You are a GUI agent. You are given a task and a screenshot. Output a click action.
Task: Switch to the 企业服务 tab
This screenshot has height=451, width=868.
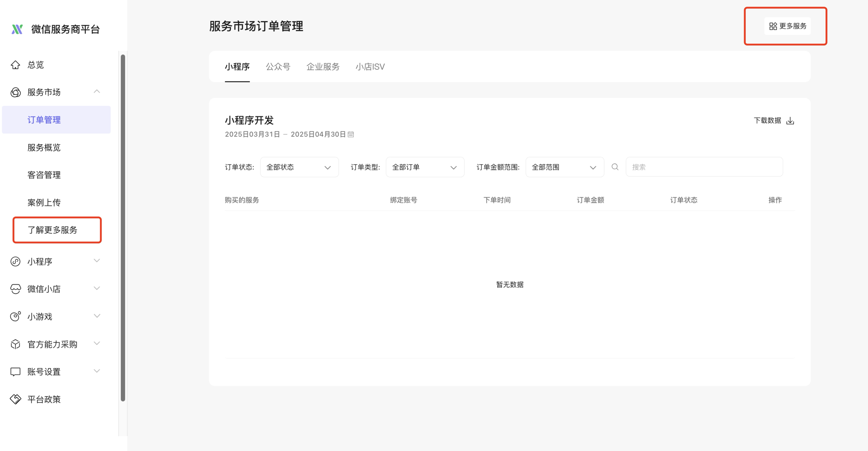(323, 67)
